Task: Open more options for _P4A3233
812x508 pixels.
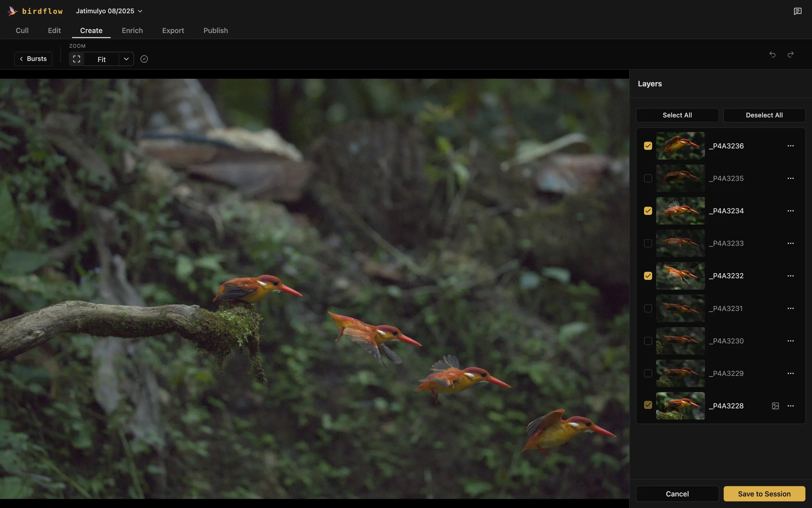Action: pyautogui.click(x=791, y=243)
